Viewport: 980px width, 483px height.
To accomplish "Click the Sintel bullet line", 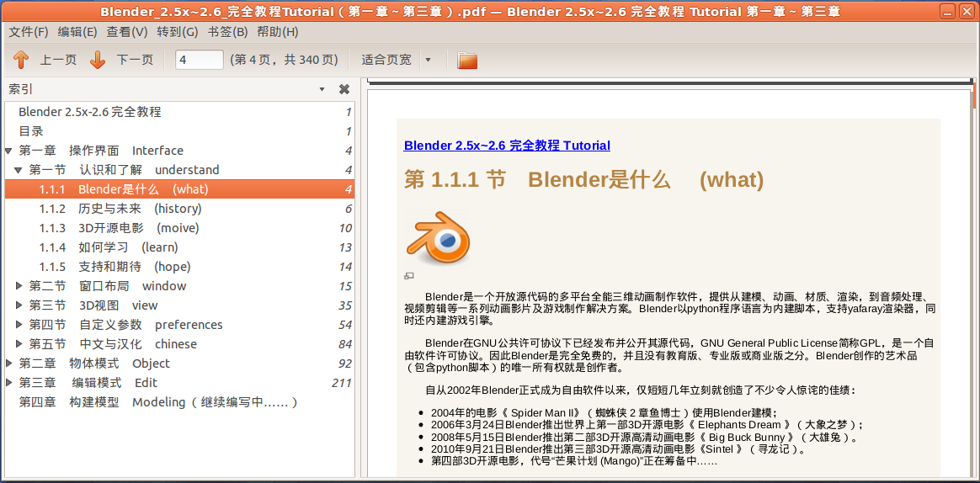I will 617,449.
